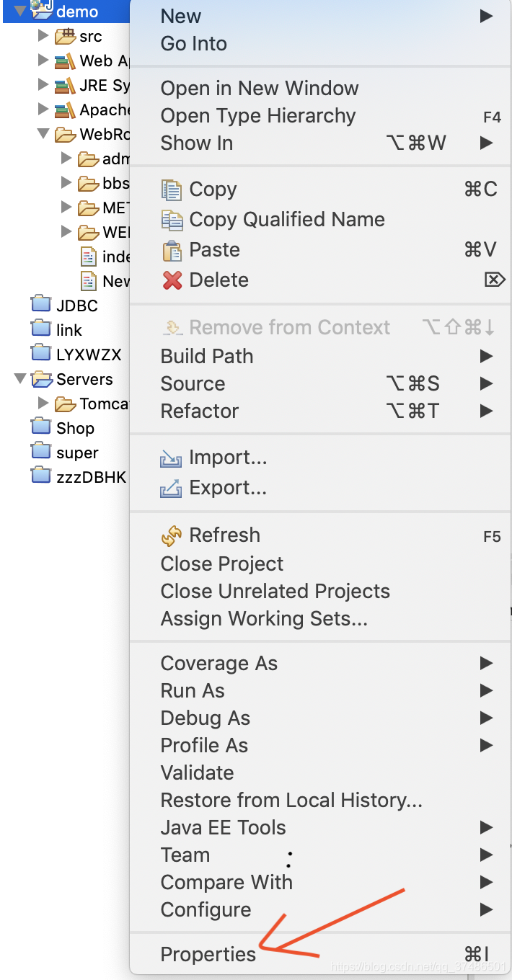The width and height of the screenshot is (512, 980).
Task: Select the JDBC closed project icon
Action: 41,304
